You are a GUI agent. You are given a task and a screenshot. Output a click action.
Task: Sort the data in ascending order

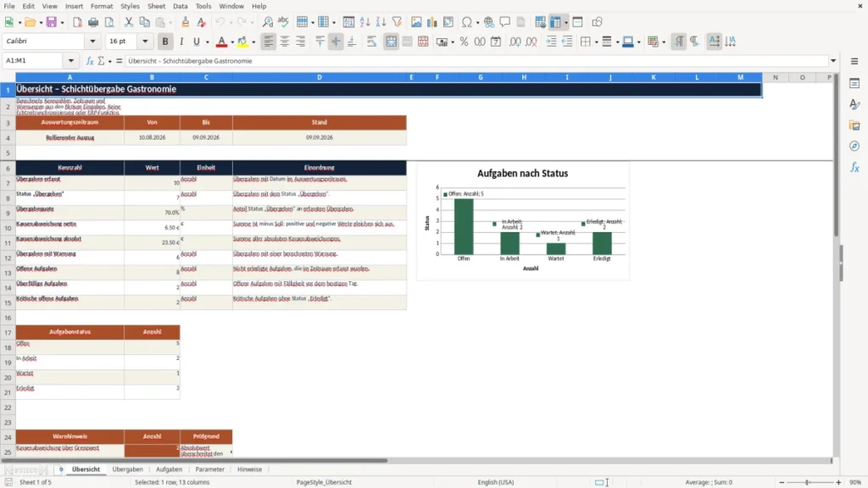tap(364, 22)
